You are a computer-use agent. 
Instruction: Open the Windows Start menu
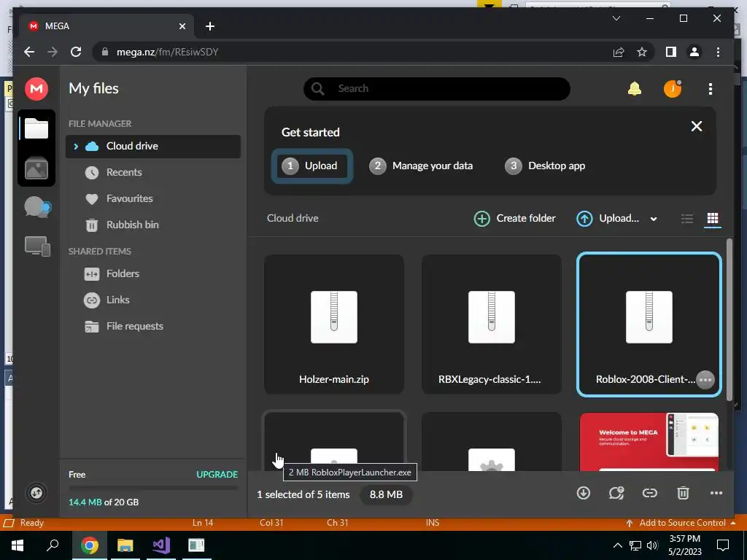[x=18, y=545]
